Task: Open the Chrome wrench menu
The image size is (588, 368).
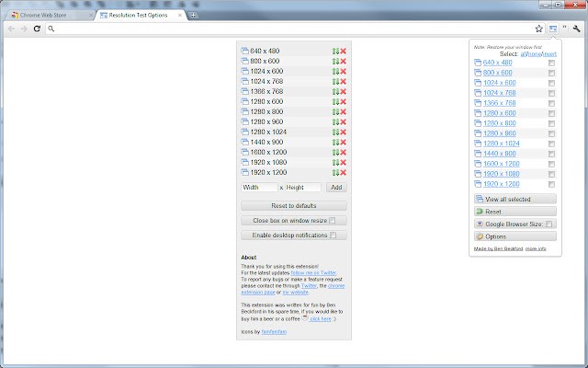Action: [x=575, y=29]
